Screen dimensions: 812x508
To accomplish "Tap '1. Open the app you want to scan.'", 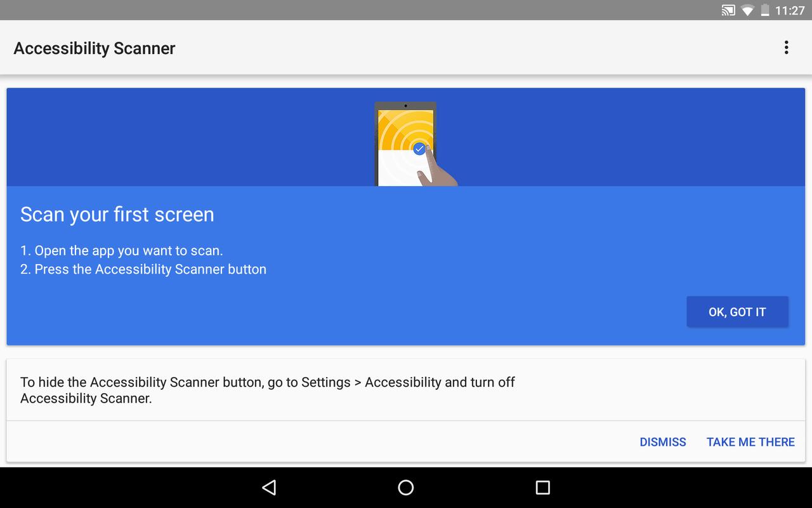I will click(x=122, y=251).
